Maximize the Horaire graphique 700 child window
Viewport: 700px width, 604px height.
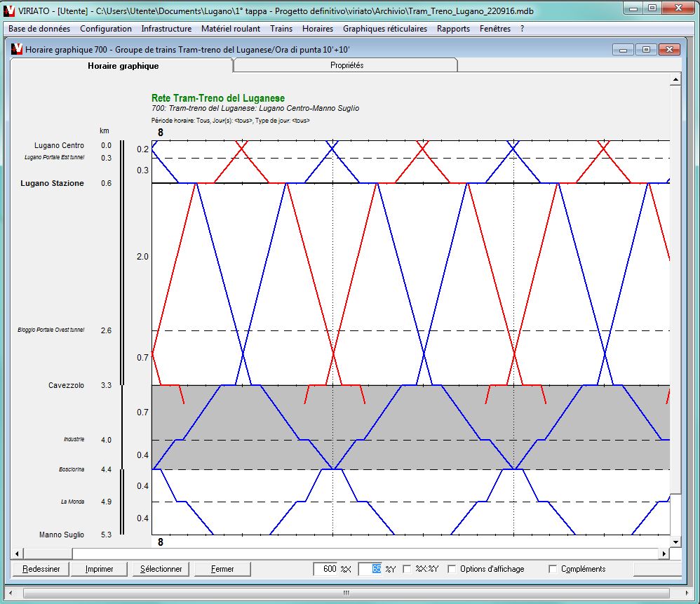pyautogui.click(x=646, y=49)
